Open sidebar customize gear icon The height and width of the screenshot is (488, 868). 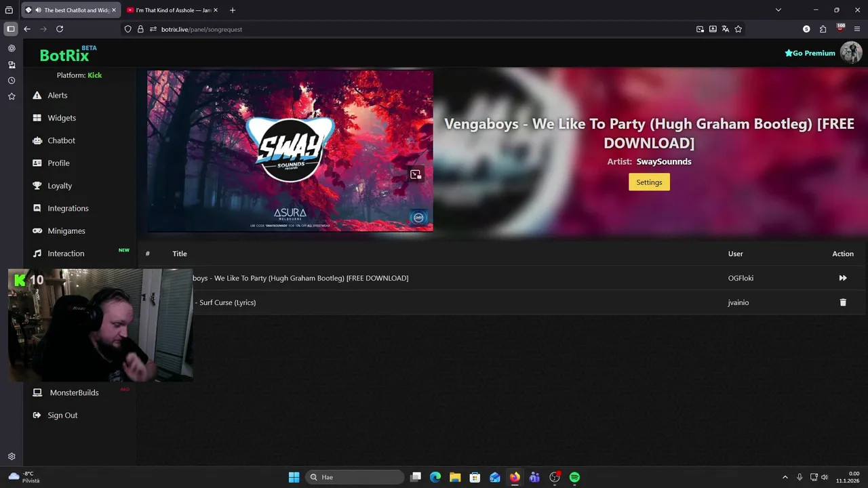(12, 457)
